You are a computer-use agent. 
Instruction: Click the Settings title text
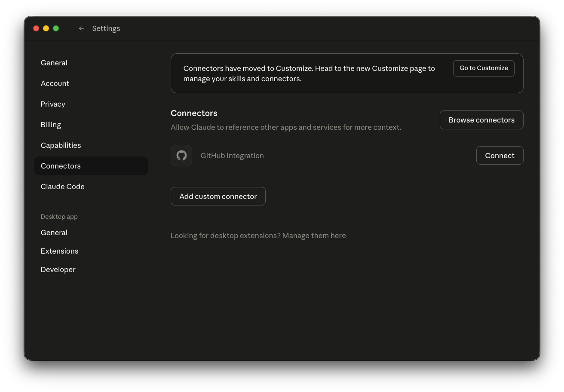pos(106,28)
